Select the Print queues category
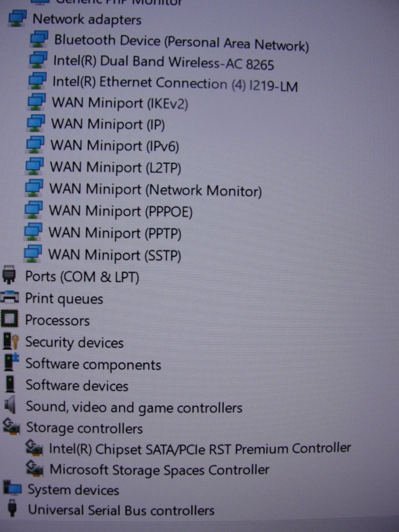Screen dimensions: 399x532 64,299
